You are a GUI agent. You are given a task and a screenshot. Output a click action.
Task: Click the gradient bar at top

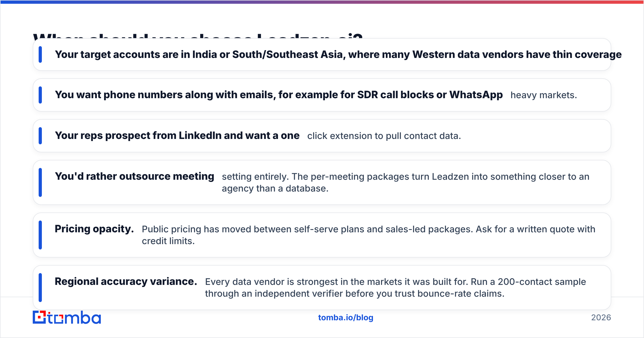[x=322, y=2]
